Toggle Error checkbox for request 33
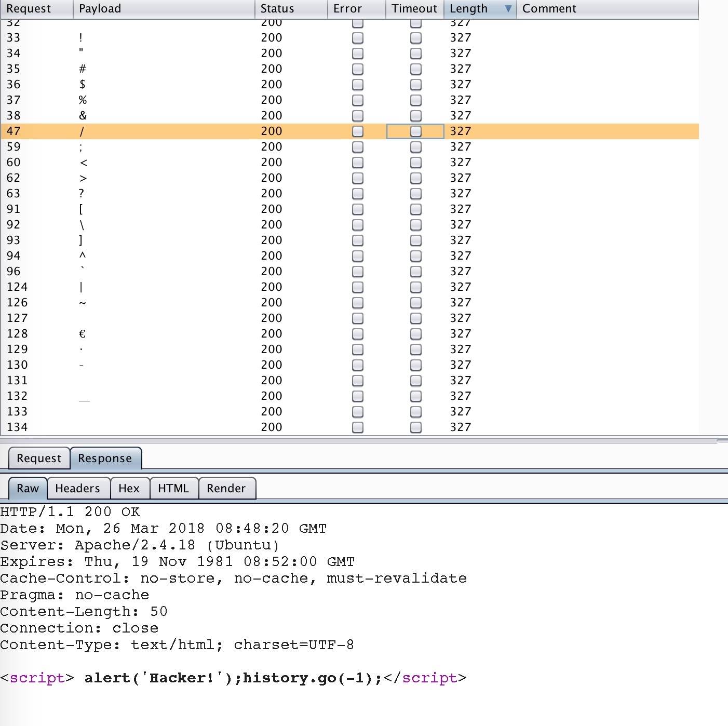The height and width of the screenshot is (726, 728). click(358, 38)
